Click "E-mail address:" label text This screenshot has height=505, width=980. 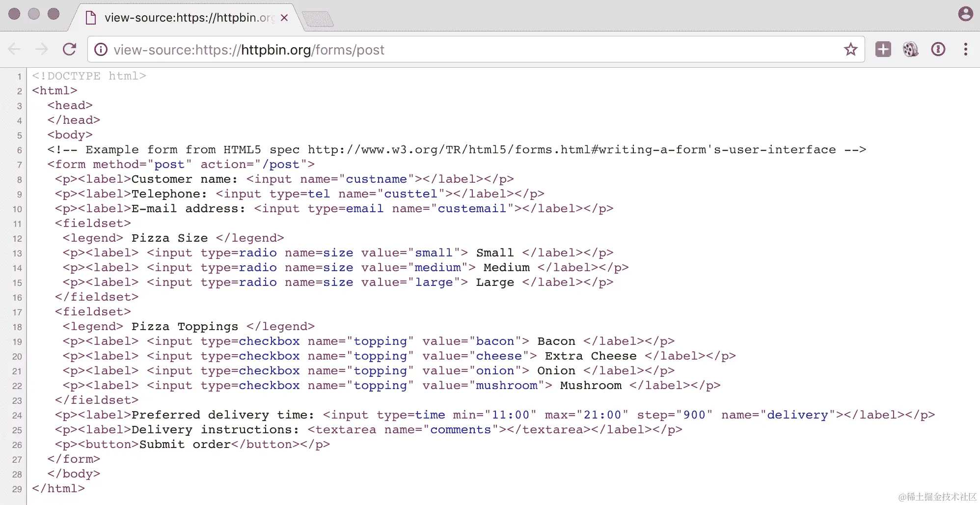point(188,209)
